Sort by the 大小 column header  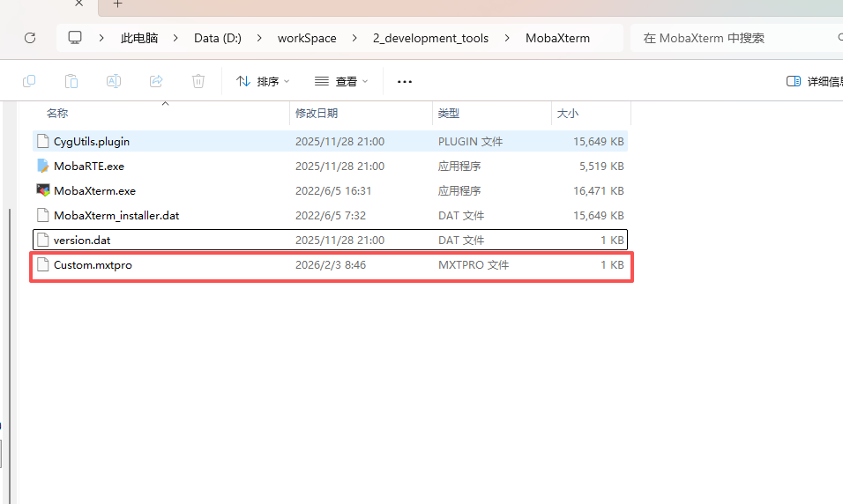coord(567,113)
